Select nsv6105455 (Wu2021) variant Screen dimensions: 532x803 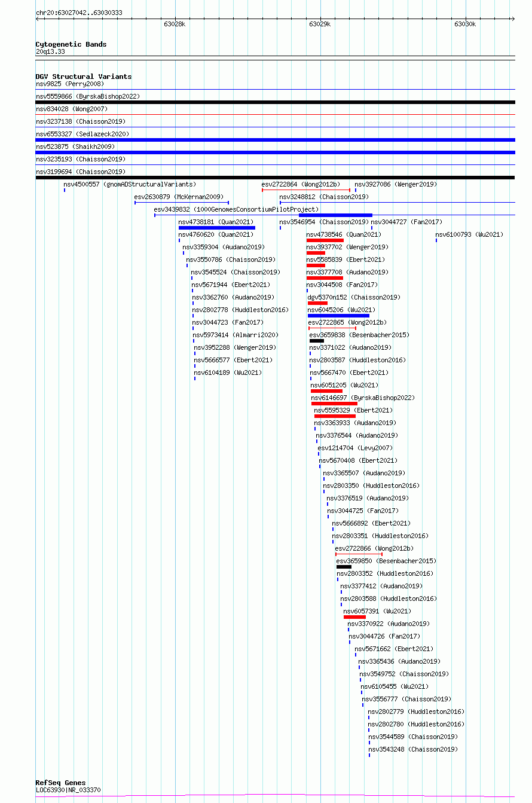(x=395, y=686)
